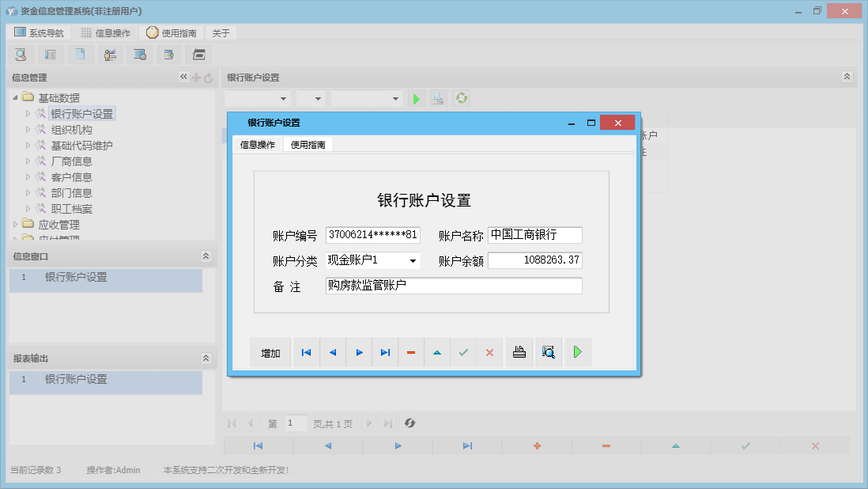Viewport: 868px width, 489px height.
Task: Click the report list icon in the toolbar
Action: (50, 55)
